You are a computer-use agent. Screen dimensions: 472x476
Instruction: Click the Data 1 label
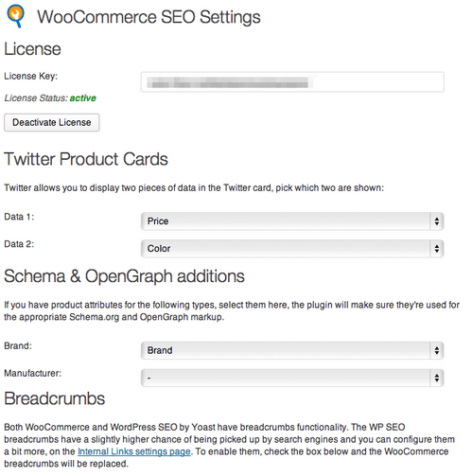point(19,217)
